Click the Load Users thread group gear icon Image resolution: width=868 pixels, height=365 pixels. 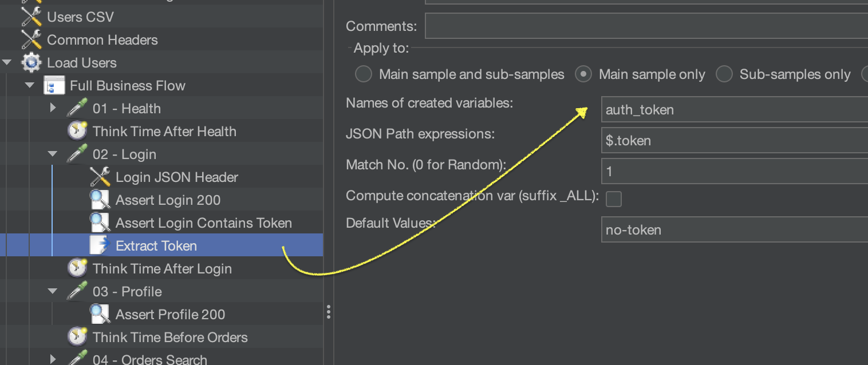[x=31, y=63]
